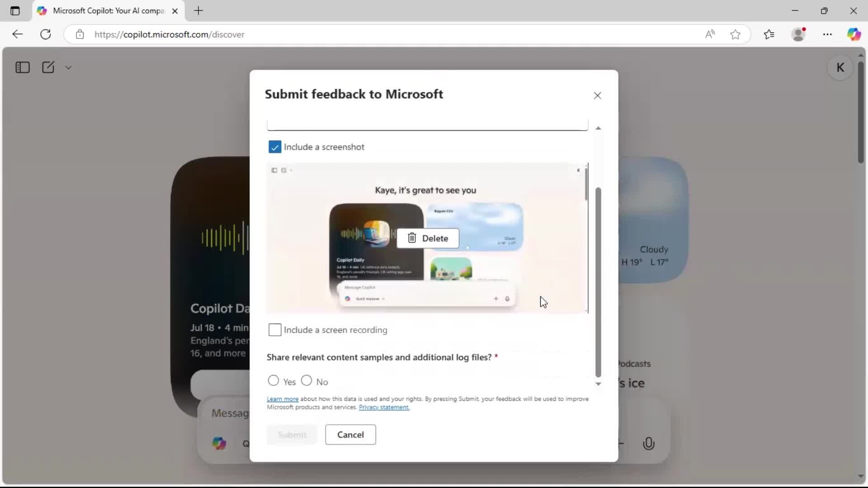
Task: Open the K account avatar
Action: tap(840, 67)
